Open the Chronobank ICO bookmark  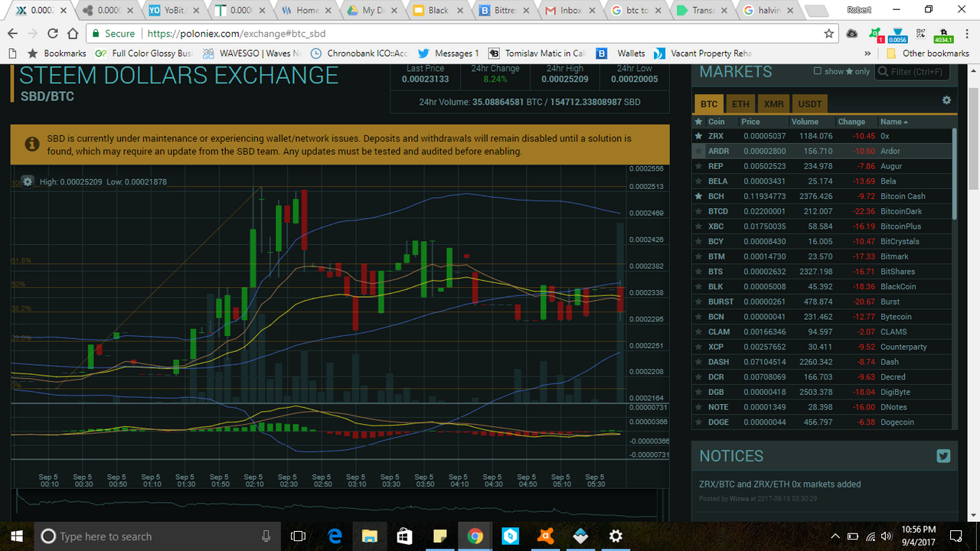pos(359,54)
